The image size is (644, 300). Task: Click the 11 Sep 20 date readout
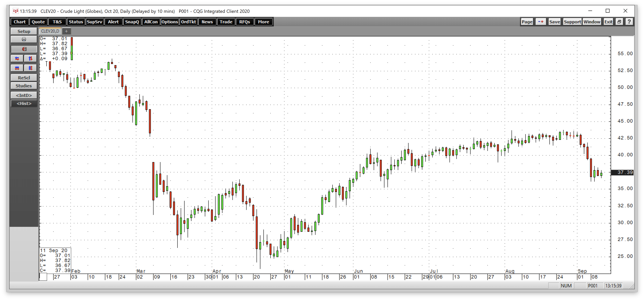click(x=54, y=250)
